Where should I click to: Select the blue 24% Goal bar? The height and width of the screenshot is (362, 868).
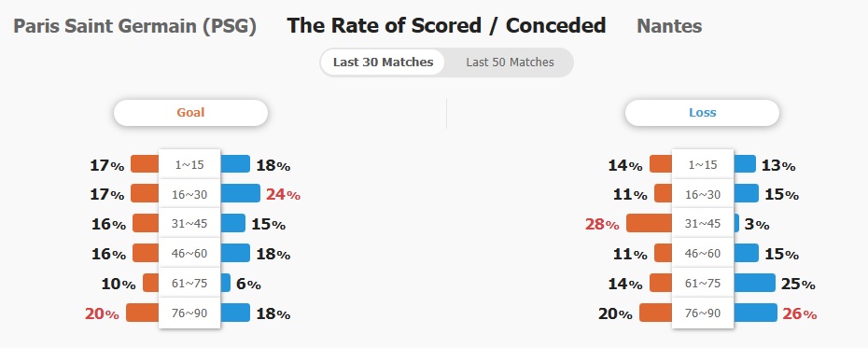click(x=240, y=193)
